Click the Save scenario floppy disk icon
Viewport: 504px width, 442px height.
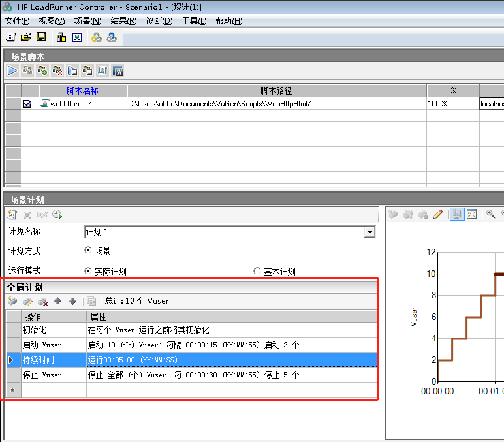pos(41,37)
